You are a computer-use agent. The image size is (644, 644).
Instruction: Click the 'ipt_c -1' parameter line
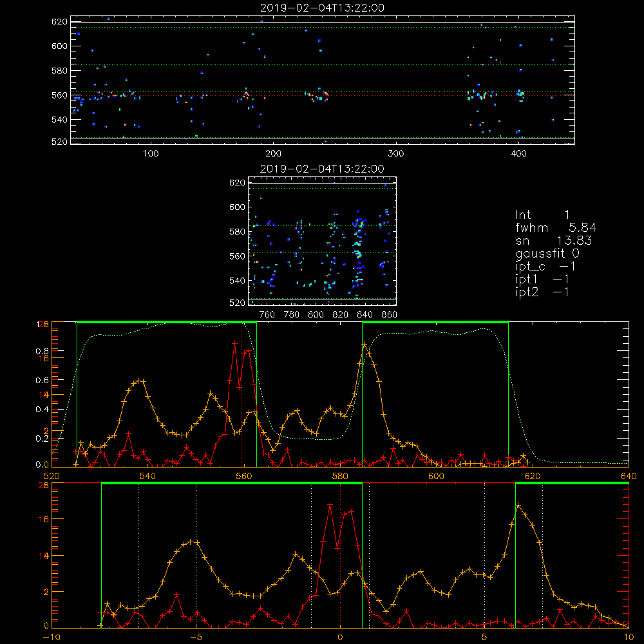[x=545, y=267]
